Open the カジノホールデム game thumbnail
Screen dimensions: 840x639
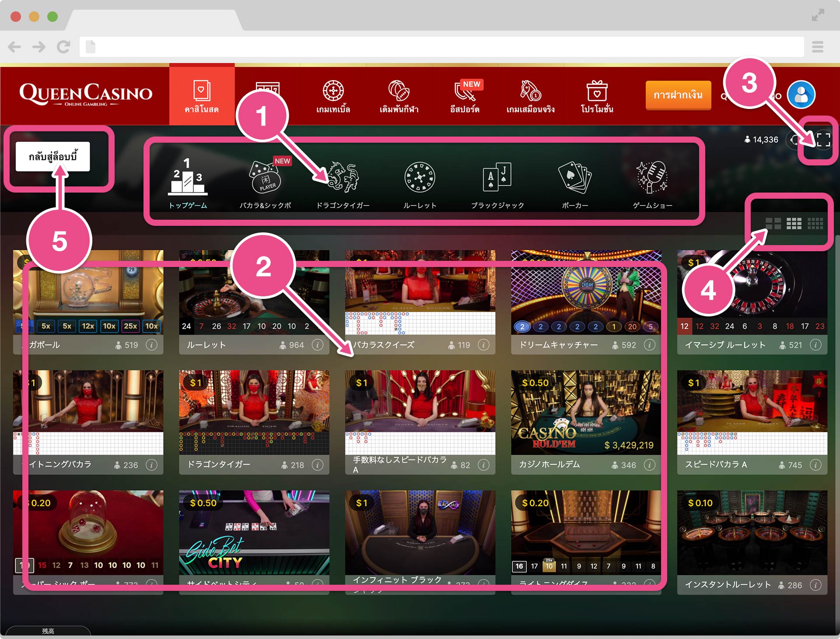(x=586, y=412)
